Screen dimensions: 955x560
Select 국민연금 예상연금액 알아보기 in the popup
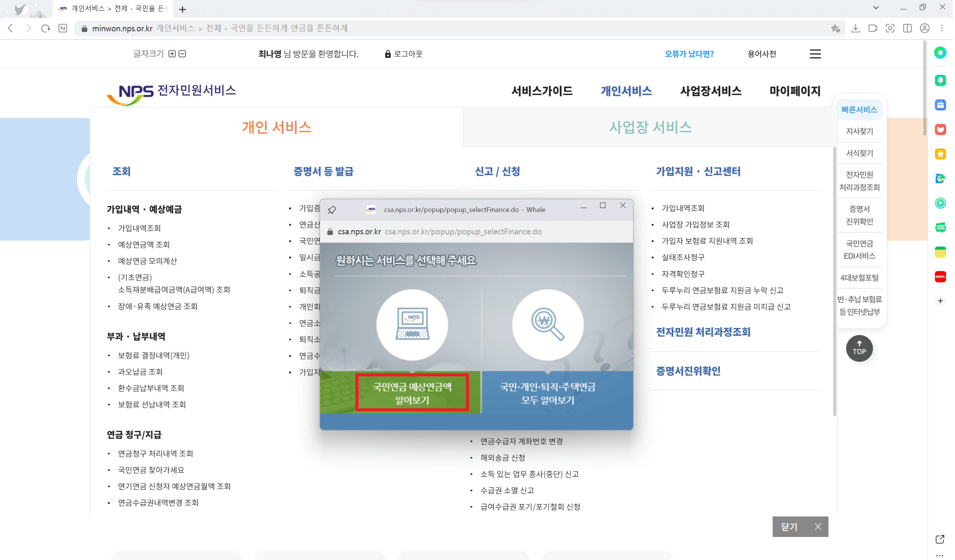pos(413,393)
